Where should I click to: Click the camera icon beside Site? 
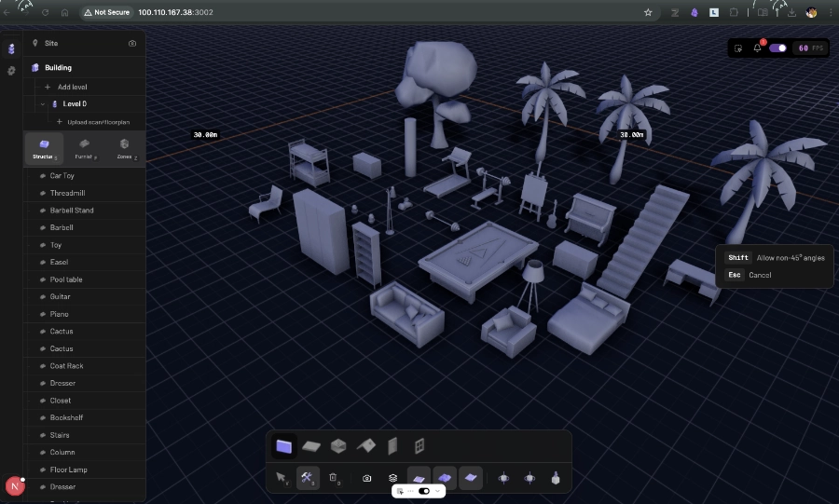132,43
